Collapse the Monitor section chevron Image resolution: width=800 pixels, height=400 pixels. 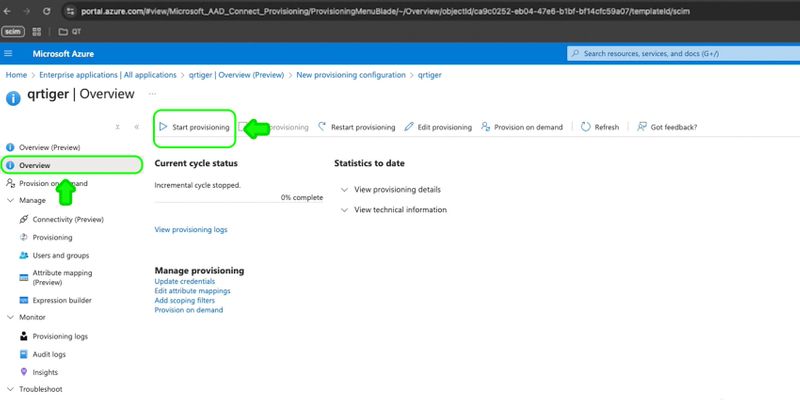pyautogui.click(x=10, y=317)
